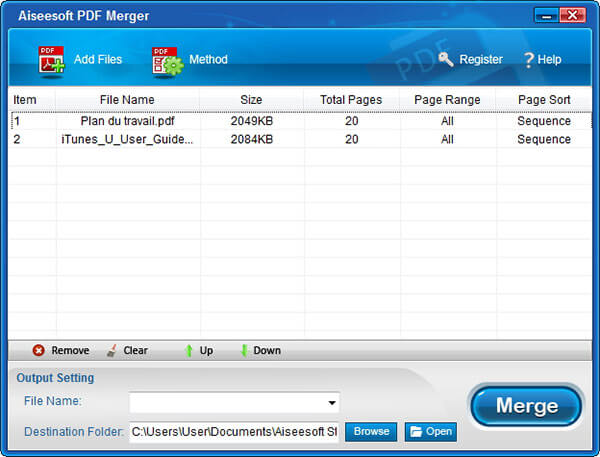The width and height of the screenshot is (600, 457).
Task: Click the 2084KB size cell
Action: point(252,139)
